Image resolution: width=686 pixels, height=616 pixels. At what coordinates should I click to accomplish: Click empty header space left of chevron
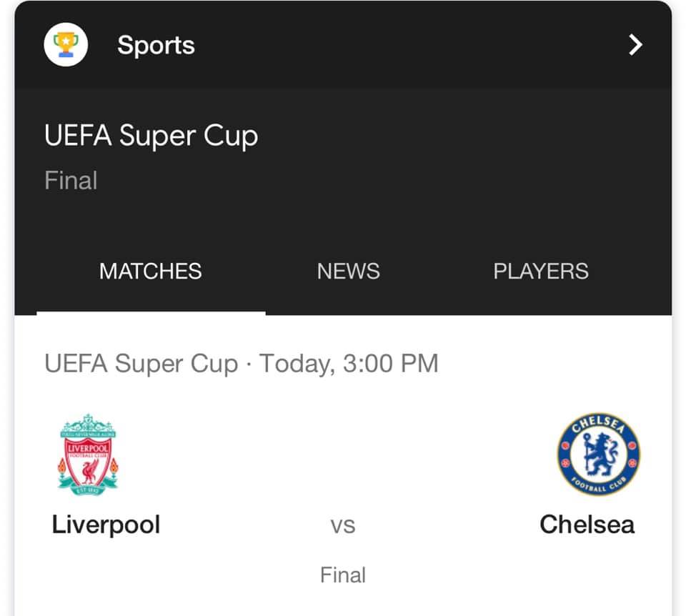(x=429, y=45)
